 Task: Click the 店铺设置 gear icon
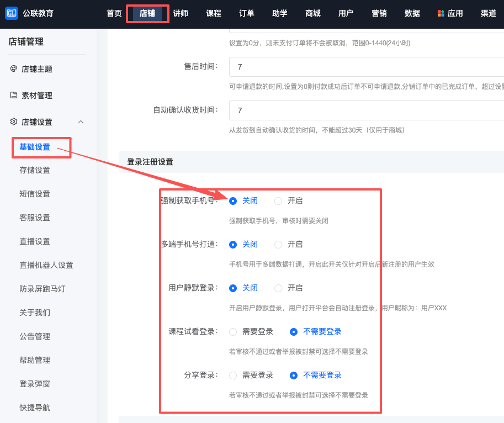14,121
